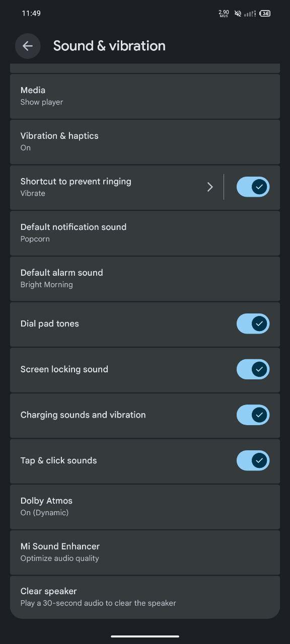Tap Clear speaker option
Screen dimensions: 290x644
145,597
